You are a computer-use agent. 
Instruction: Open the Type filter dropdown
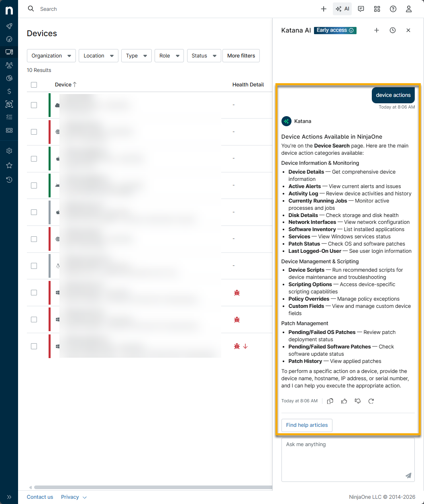click(x=137, y=56)
